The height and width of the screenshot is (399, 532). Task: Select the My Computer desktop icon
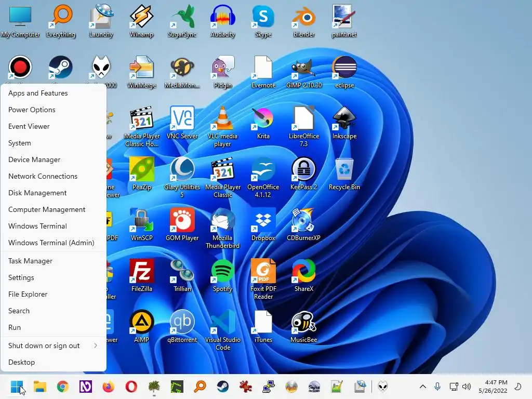click(x=20, y=21)
